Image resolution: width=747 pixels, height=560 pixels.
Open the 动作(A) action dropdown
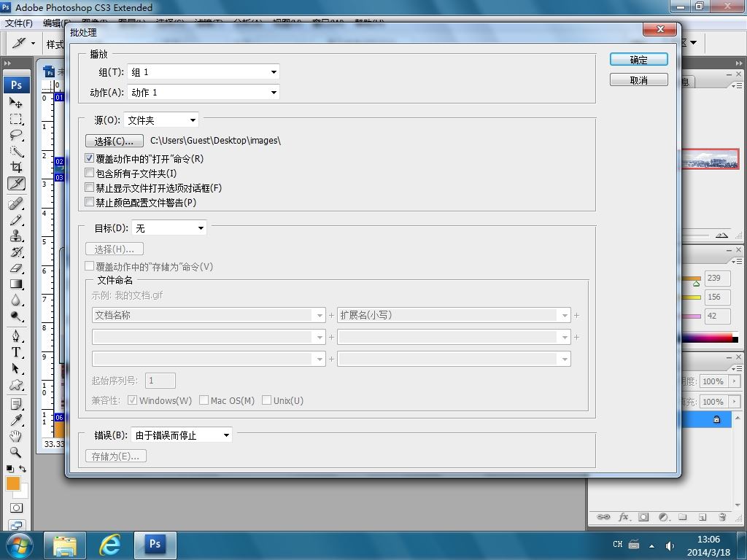(204, 93)
